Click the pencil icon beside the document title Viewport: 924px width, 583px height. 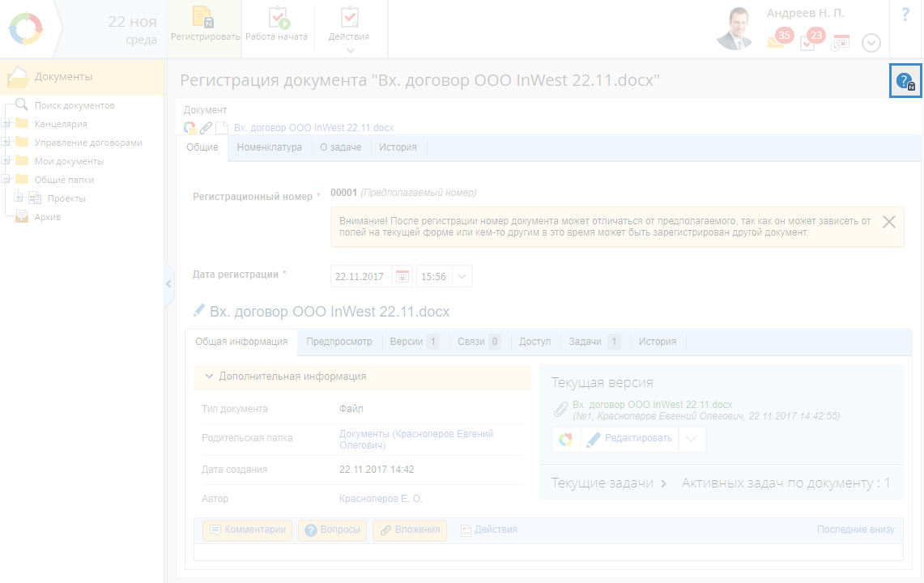(x=199, y=311)
